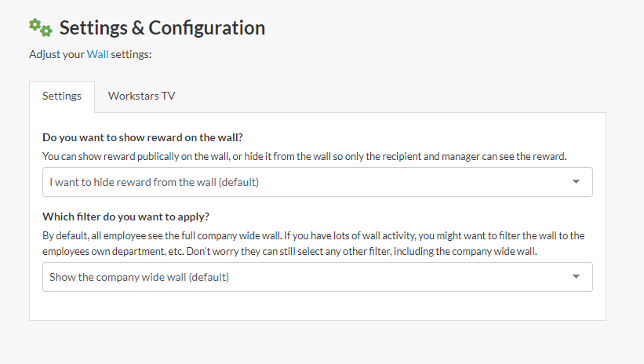
Task: Switch to the Settings tab
Action: pyautogui.click(x=62, y=96)
